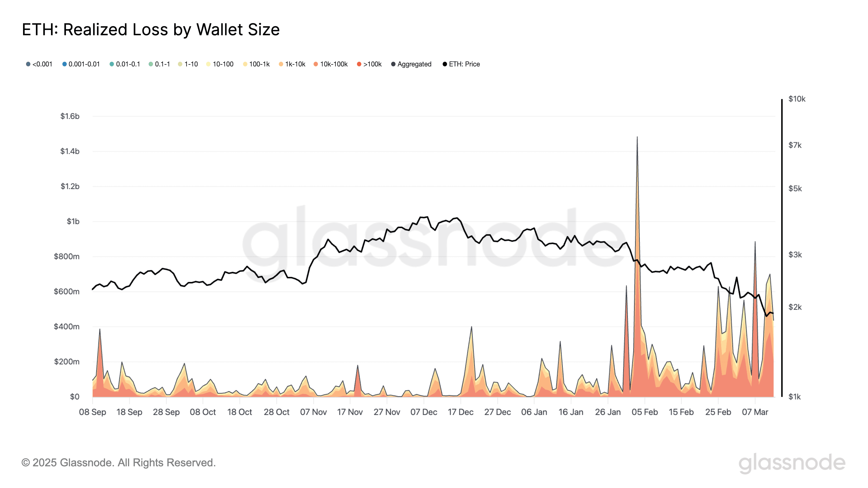Image resolution: width=868 pixels, height=488 pixels.
Task: Toggle the 1k-10k legend entry
Action: [292, 64]
